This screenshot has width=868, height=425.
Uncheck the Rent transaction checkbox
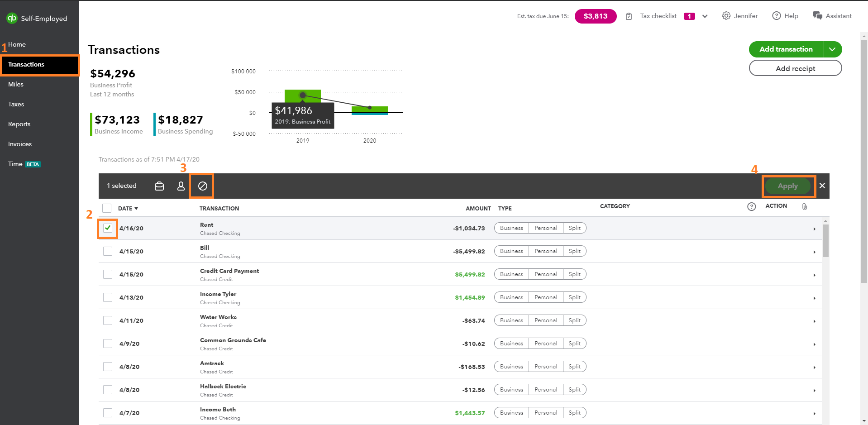click(x=108, y=228)
